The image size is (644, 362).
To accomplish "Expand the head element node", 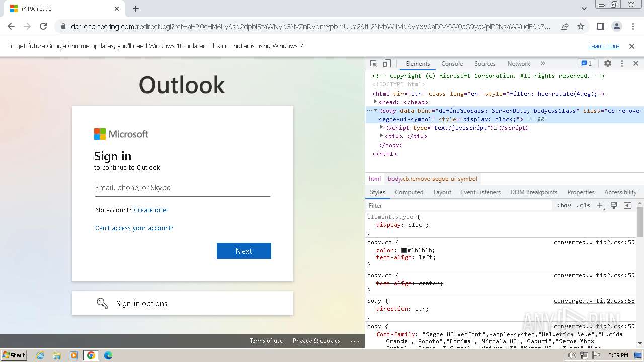I will (x=375, y=102).
